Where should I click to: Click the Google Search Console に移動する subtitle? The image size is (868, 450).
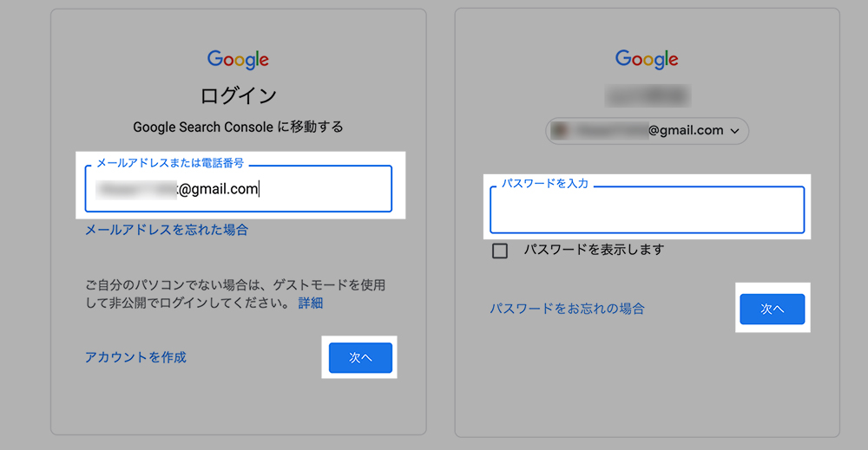(x=238, y=127)
